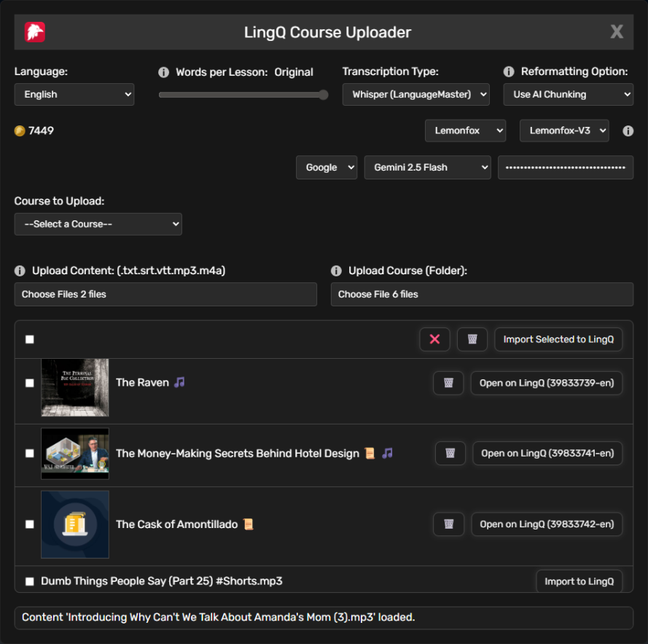Open the Lemonfox provider dropdown
Viewport: 648px width, 644px height.
[x=465, y=131]
